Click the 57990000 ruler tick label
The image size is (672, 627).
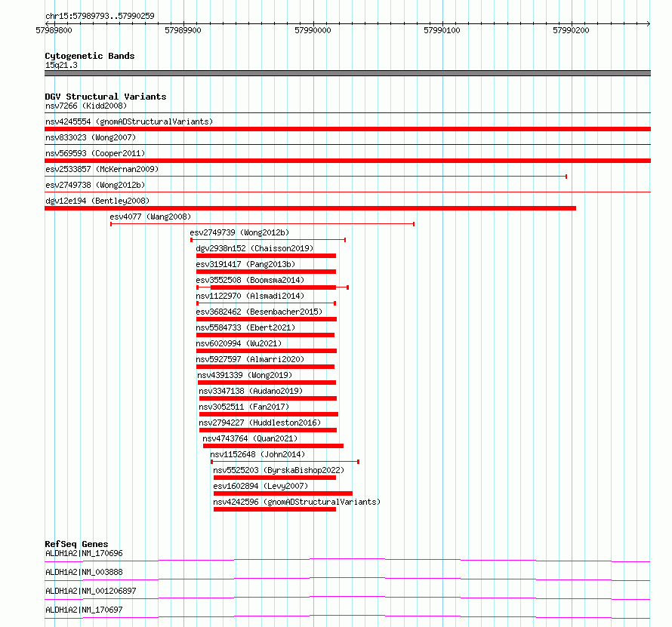313,30
